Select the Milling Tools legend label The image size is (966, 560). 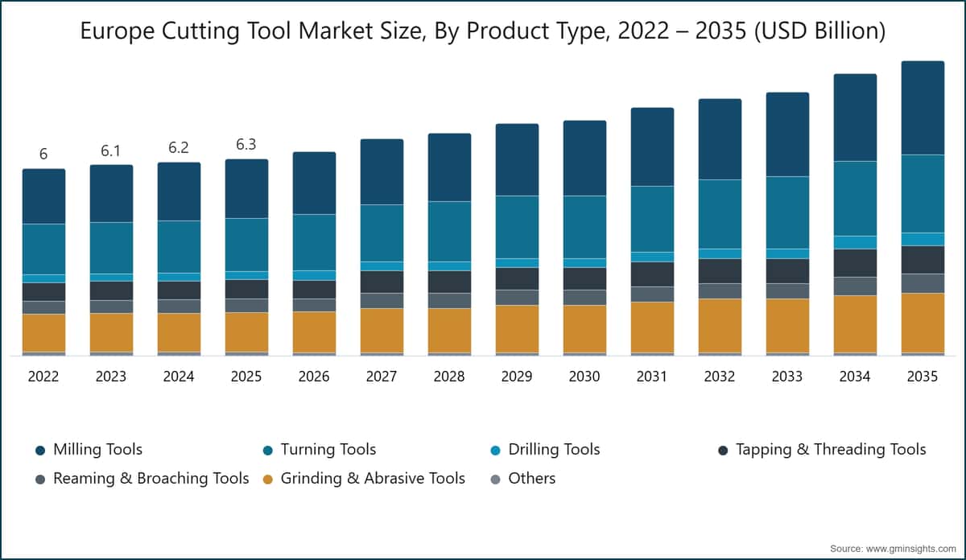coord(97,450)
